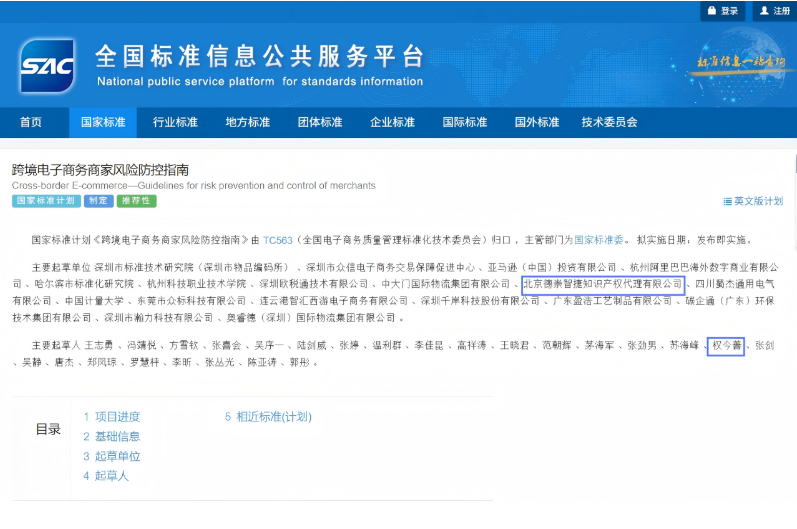Click the green 推荐性 tag
This screenshot has width=797, height=529.
136,201
